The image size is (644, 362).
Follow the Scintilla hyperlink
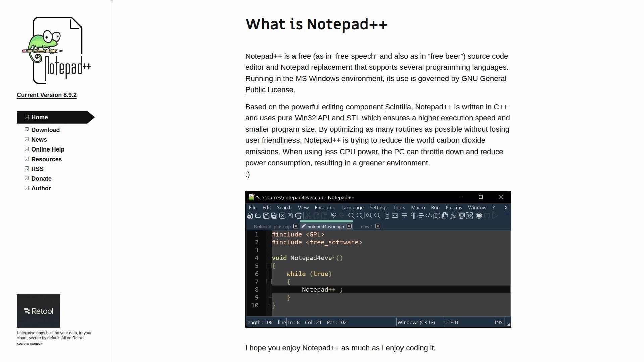pos(398,107)
